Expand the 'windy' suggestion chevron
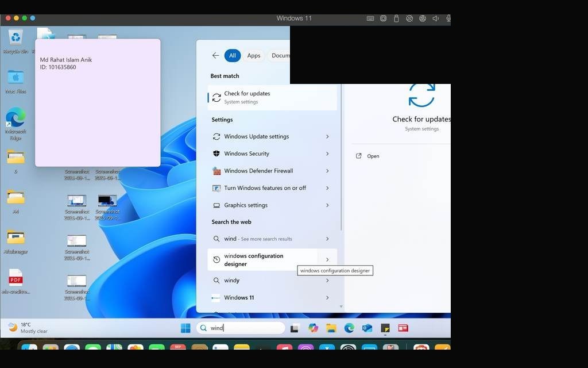This screenshot has height=368, width=588. pyautogui.click(x=327, y=281)
